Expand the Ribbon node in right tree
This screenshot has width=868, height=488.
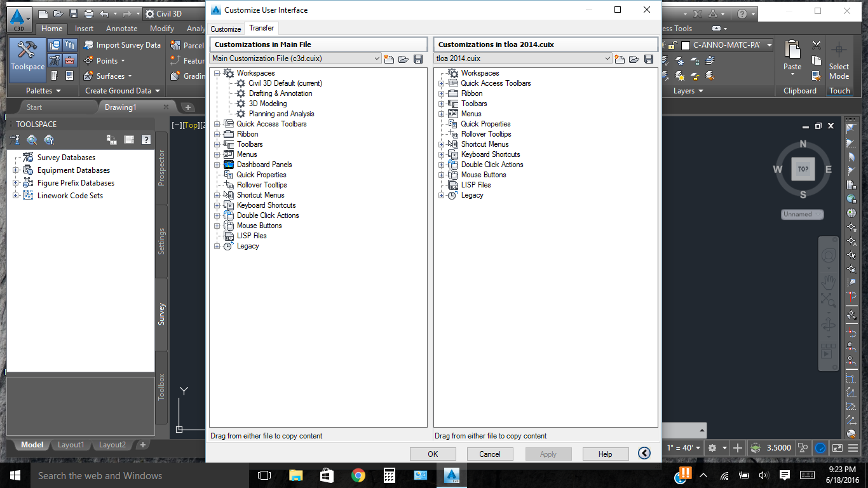(x=441, y=93)
